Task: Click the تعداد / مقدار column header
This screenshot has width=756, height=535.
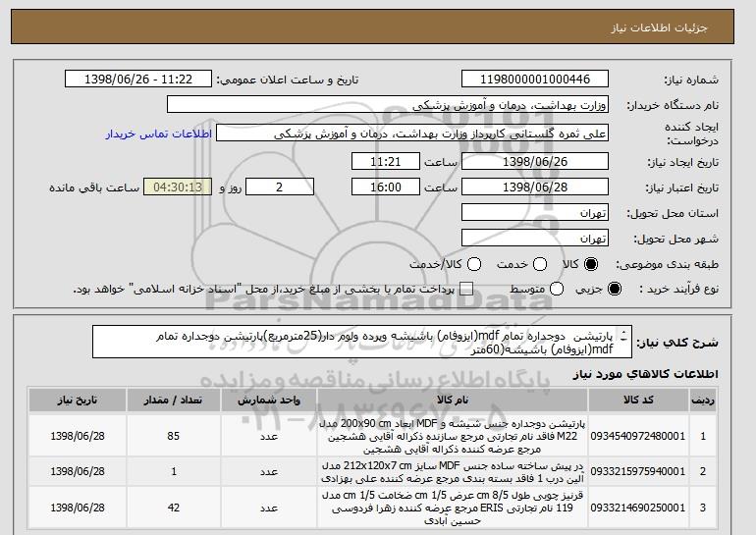Action: tap(174, 401)
